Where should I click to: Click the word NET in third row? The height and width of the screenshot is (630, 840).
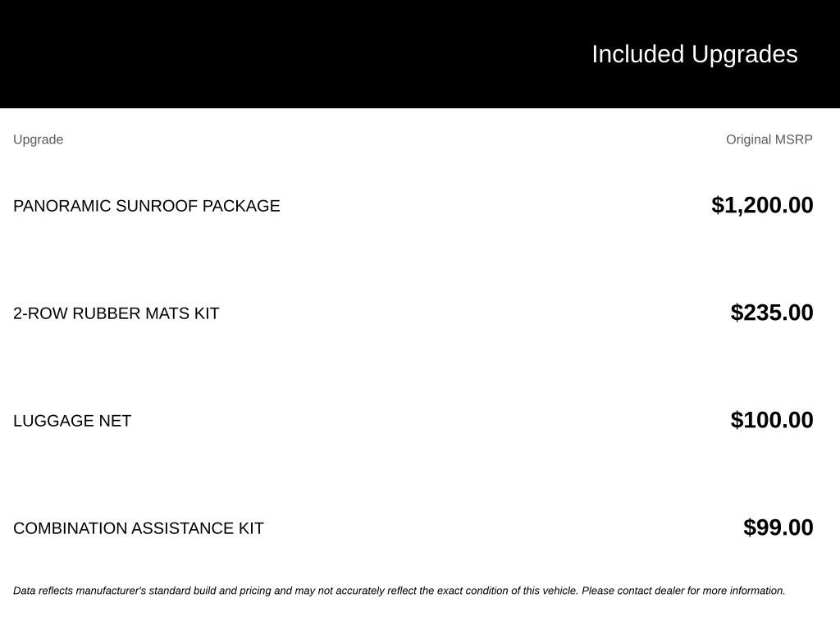pyautogui.click(x=115, y=421)
